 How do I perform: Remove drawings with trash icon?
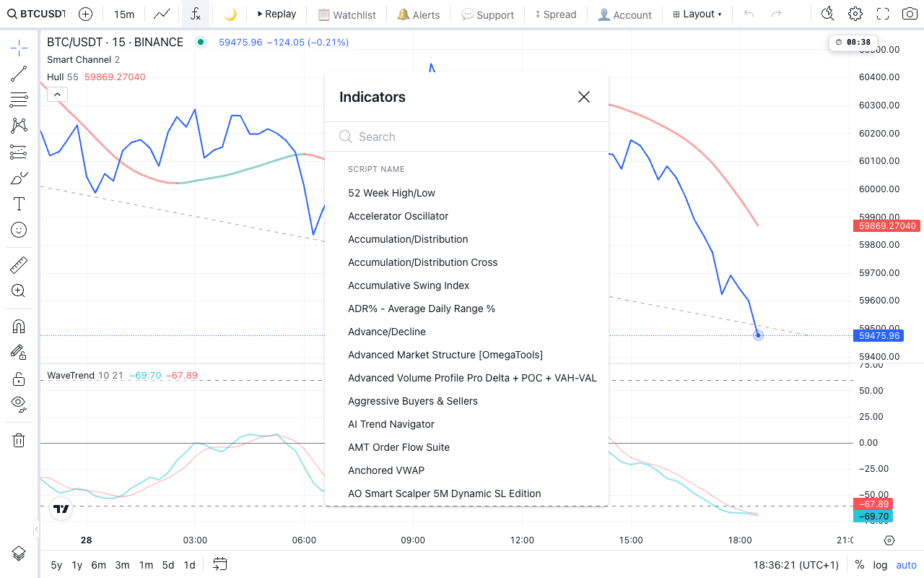point(19,440)
